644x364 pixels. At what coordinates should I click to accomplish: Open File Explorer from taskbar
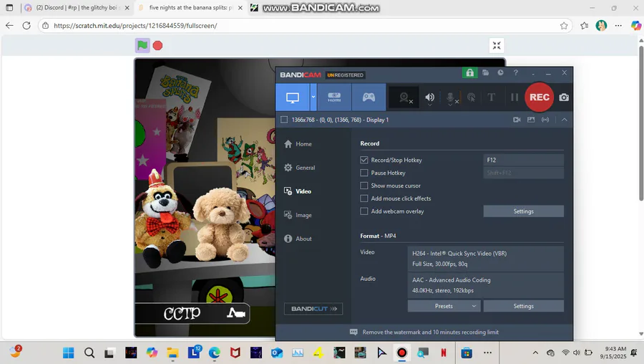tap(172, 353)
